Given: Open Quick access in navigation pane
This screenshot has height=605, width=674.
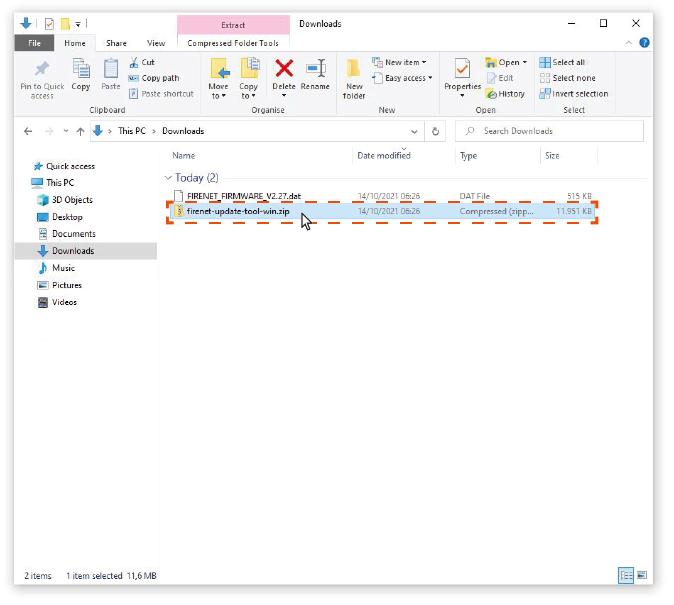Looking at the screenshot, I should [70, 166].
